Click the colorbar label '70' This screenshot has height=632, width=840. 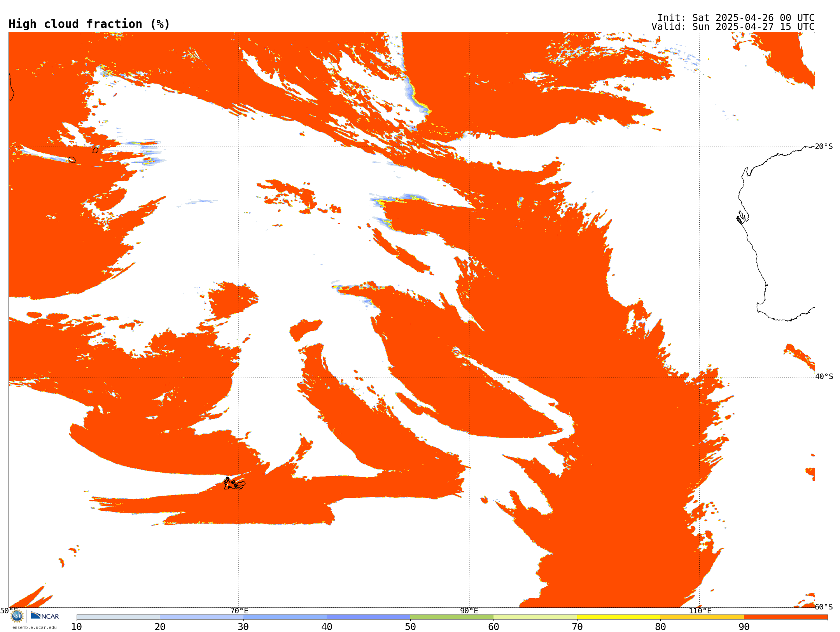tap(577, 627)
